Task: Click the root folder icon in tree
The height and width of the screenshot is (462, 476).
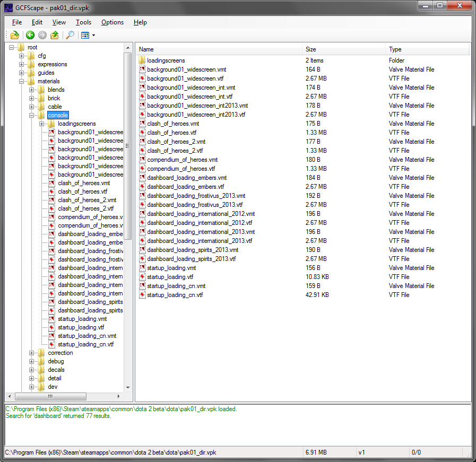Action: click(21, 47)
